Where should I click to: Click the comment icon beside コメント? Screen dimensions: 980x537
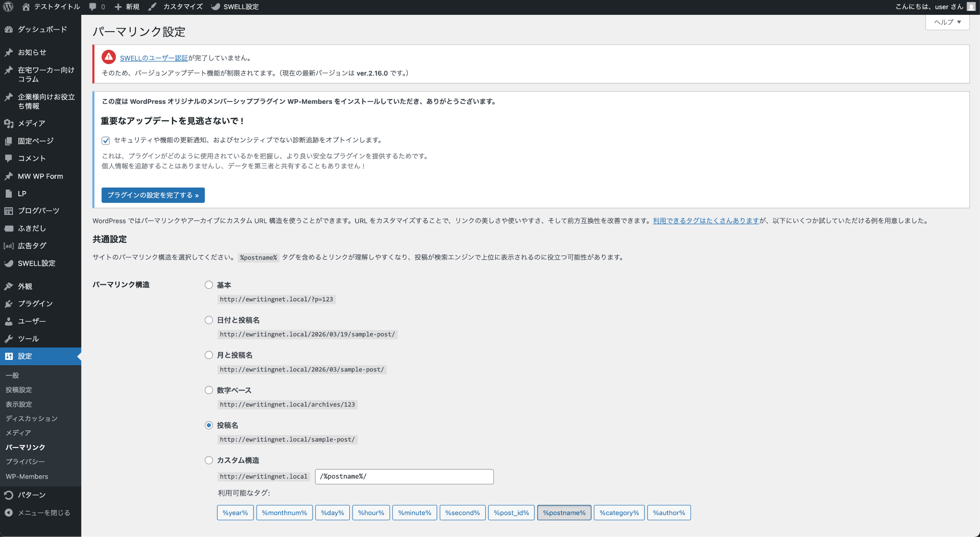pos(9,158)
